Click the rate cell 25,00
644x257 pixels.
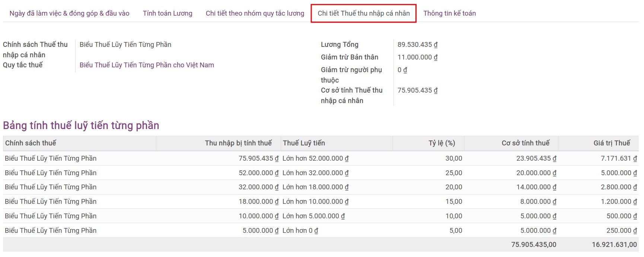click(454, 173)
